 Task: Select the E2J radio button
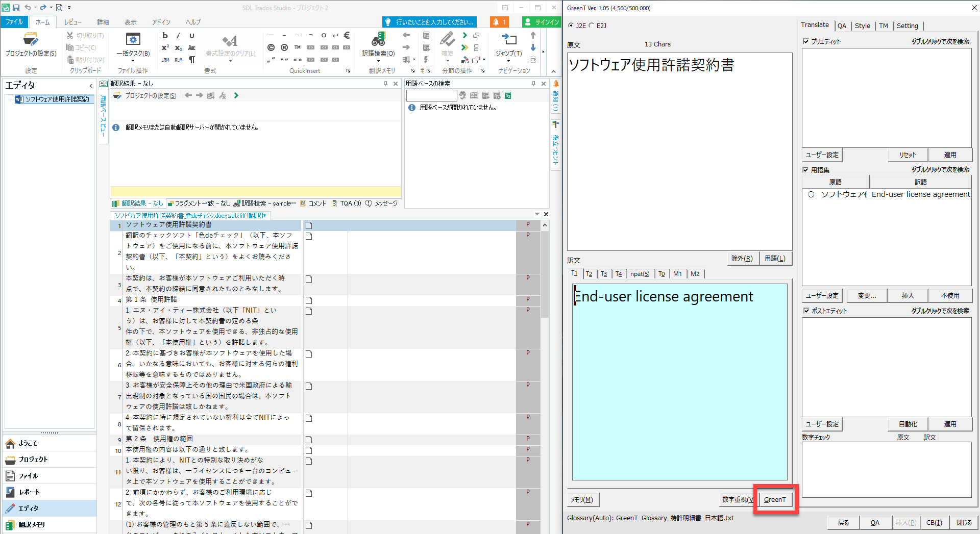point(592,26)
